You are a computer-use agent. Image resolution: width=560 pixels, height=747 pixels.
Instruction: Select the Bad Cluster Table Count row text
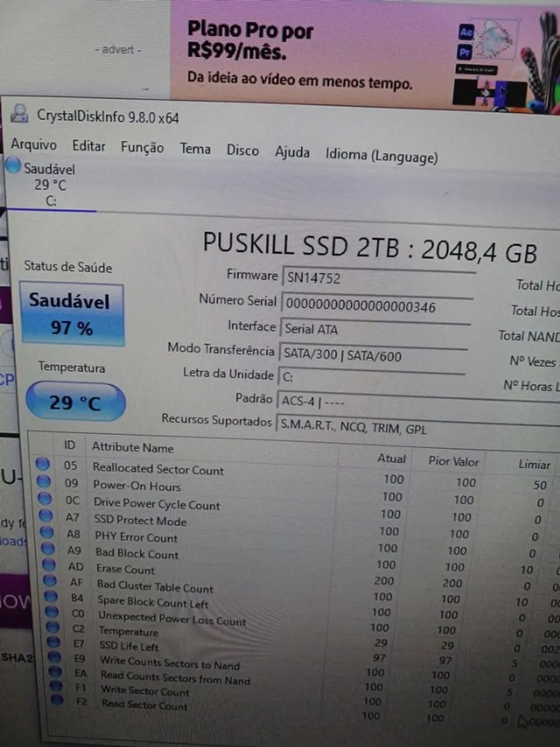coord(155,586)
